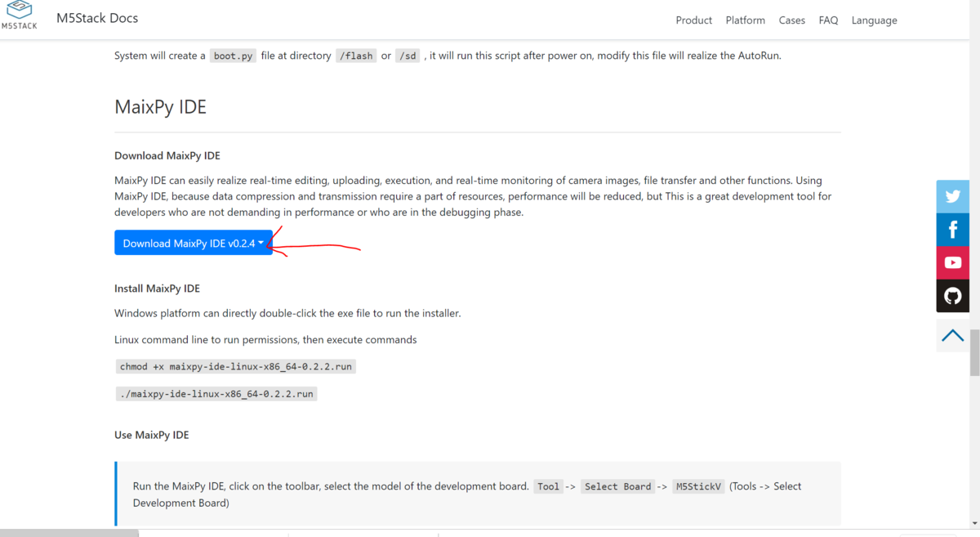This screenshot has height=537, width=980.
Task: Open the FAQ menu item
Action: 828,20
